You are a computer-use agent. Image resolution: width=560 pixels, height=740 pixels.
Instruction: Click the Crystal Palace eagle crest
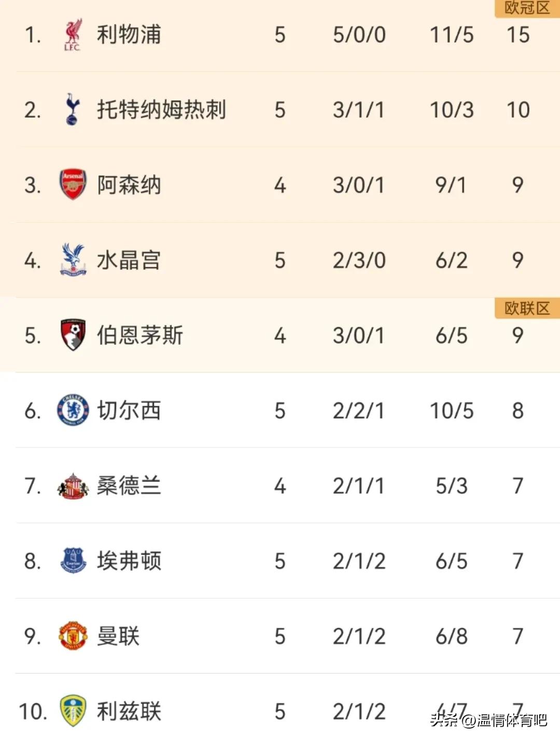(x=73, y=259)
